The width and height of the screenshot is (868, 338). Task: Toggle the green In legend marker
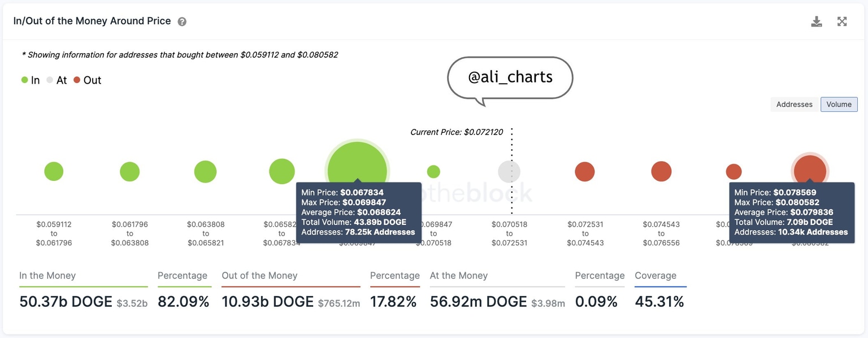click(x=24, y=80)
